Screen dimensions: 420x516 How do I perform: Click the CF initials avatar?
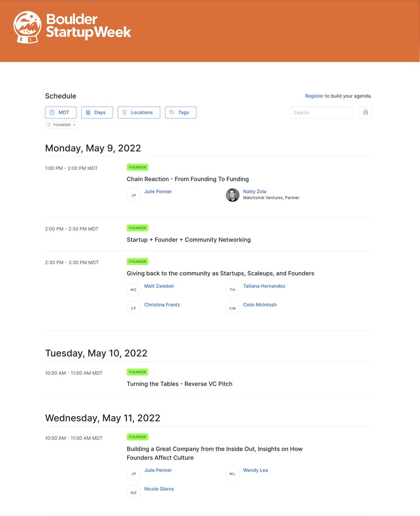134,308
